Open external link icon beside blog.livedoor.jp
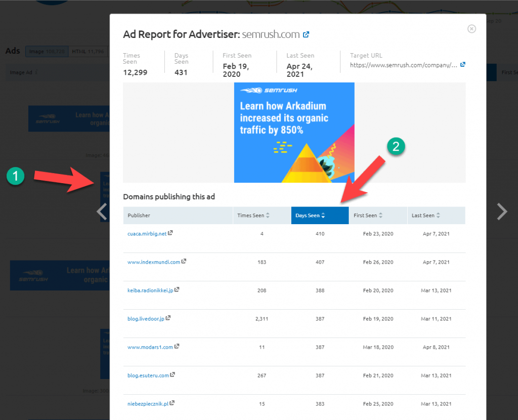Screen dimensions: 518x420 (x=168, y=318)
